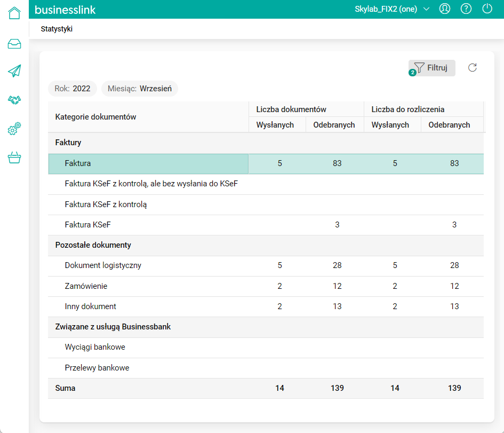
Task: Select the Zamówienie row
Action: (266, 286)
